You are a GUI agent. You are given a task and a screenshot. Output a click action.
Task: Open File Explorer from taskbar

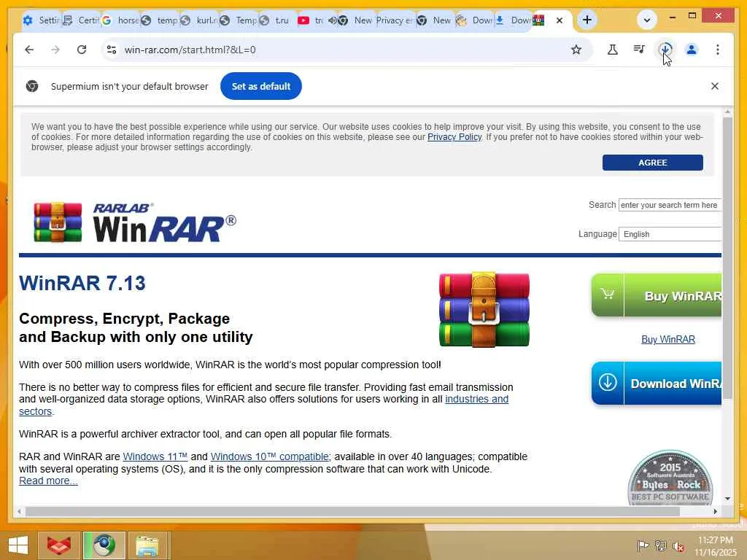pyautogui.click(x=147, y=545)
